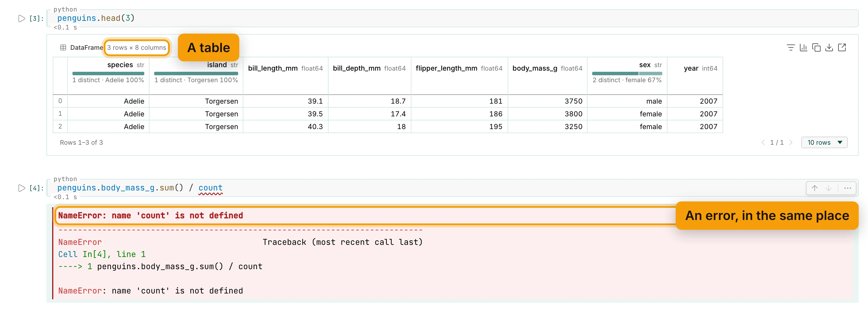Screen dimensions: 868x312
Task: Click the 'DataFrame' label text
Action: [86, 47]
